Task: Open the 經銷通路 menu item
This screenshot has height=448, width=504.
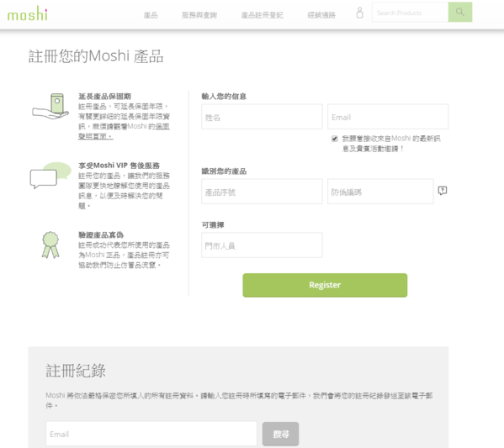Action: 321,15
